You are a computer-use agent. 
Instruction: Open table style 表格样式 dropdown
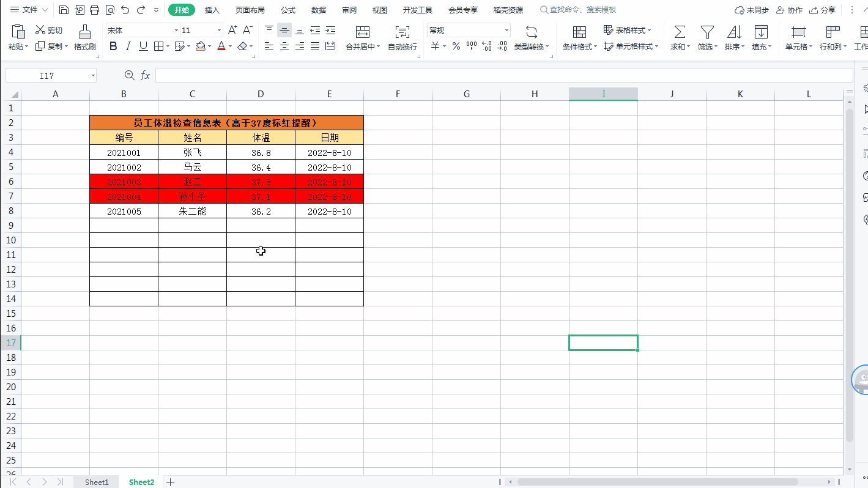tap(628, 30)
